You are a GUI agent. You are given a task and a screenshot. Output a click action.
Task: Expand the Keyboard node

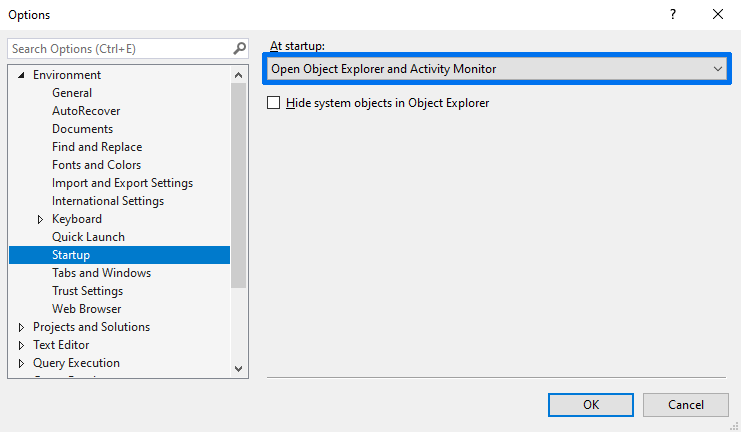[x=40, y=219]
